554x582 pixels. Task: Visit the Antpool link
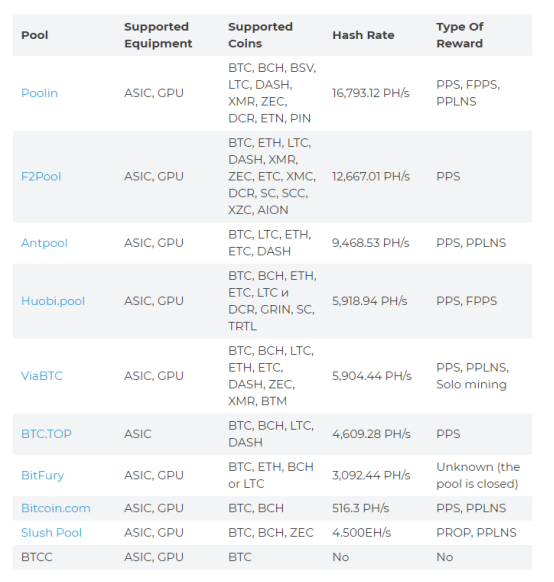click(x=44, y=243)
